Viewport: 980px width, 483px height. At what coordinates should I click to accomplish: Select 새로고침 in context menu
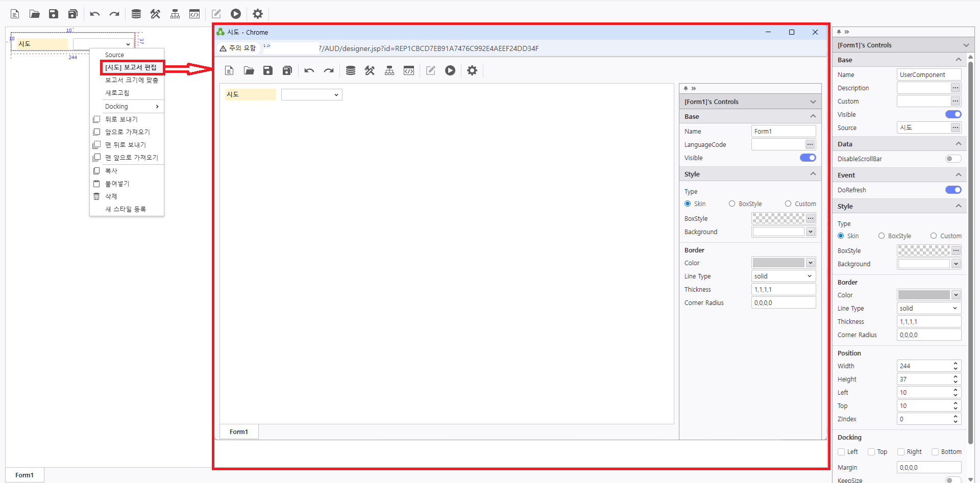117,93
